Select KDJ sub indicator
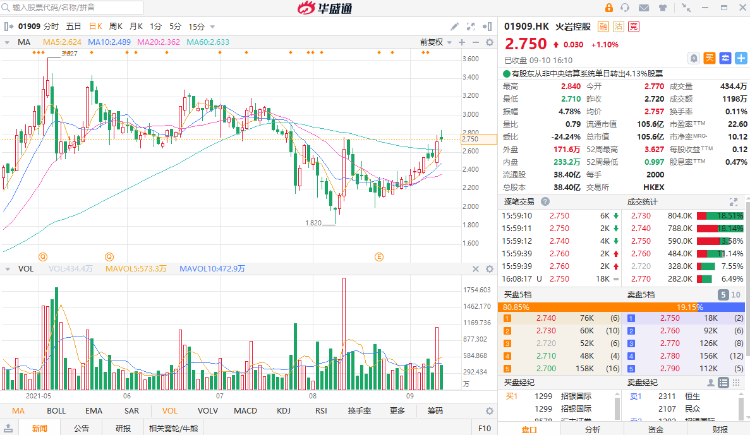Screen dimensions: 750x435 (x=284, y=411)
